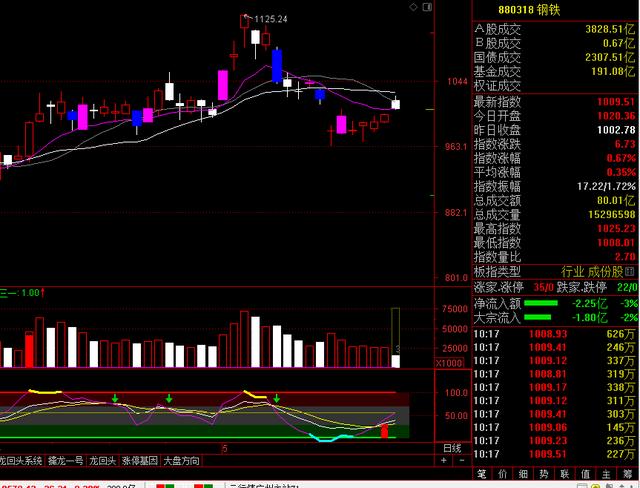Viewport: 640px width, 488px height.
Task: Click the 963.1 price axis label
Action: (x=456, y=146)
